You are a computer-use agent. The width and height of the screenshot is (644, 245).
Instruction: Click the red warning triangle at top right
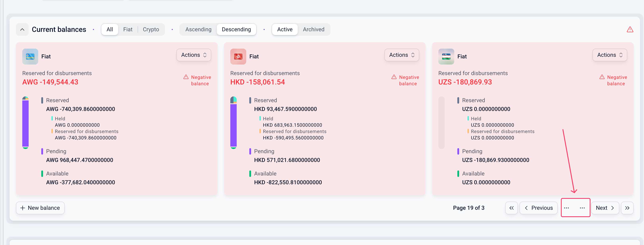(x=630, y=29)
